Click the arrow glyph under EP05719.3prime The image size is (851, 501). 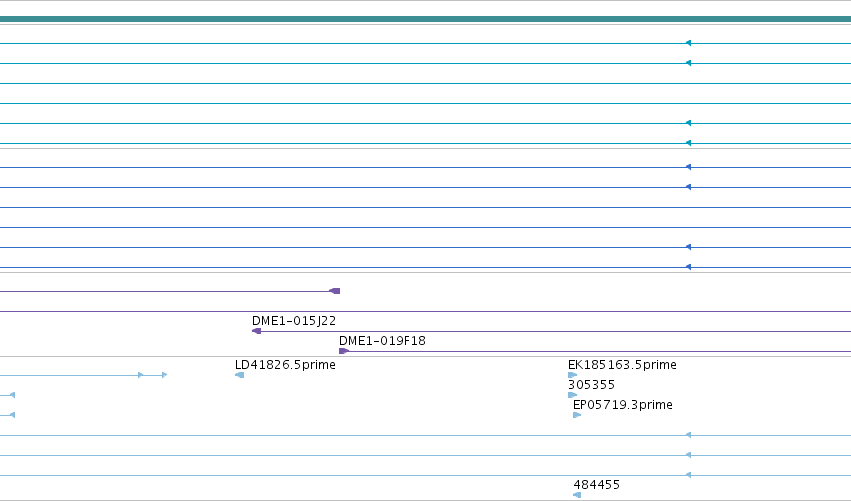pyautogui.click(x=577, y=415)
